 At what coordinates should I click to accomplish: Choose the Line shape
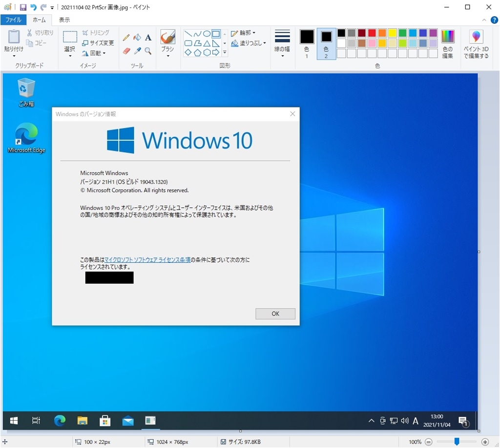pos(188,34)
